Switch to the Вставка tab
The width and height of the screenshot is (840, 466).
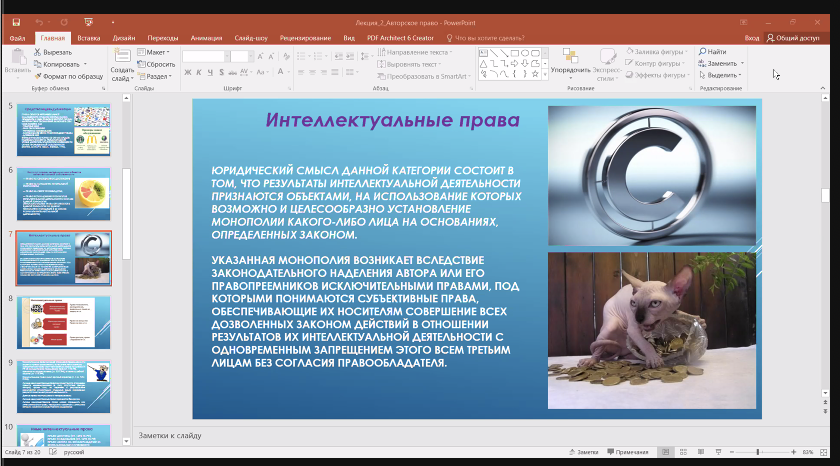click(89, 38)
